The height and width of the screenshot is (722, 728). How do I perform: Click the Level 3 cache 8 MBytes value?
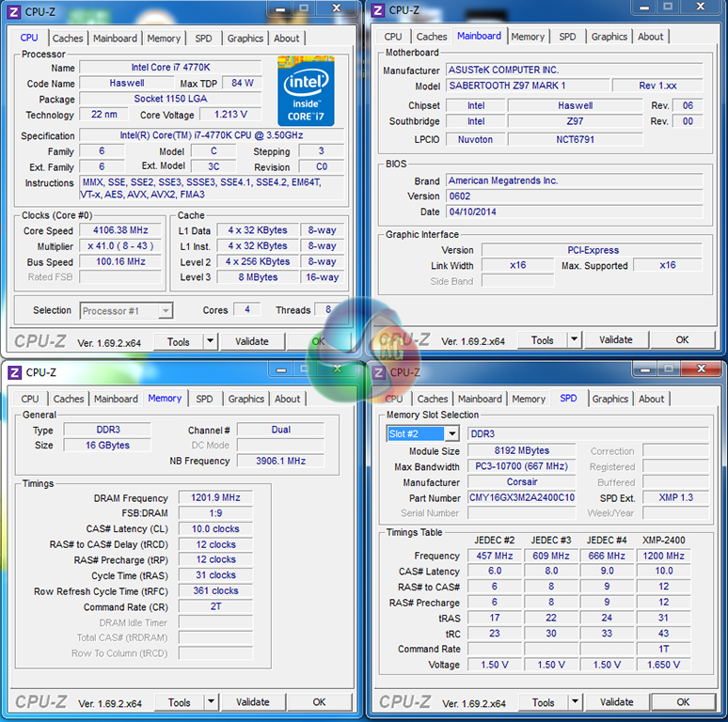pyautogui.click(x=258, y=277)
